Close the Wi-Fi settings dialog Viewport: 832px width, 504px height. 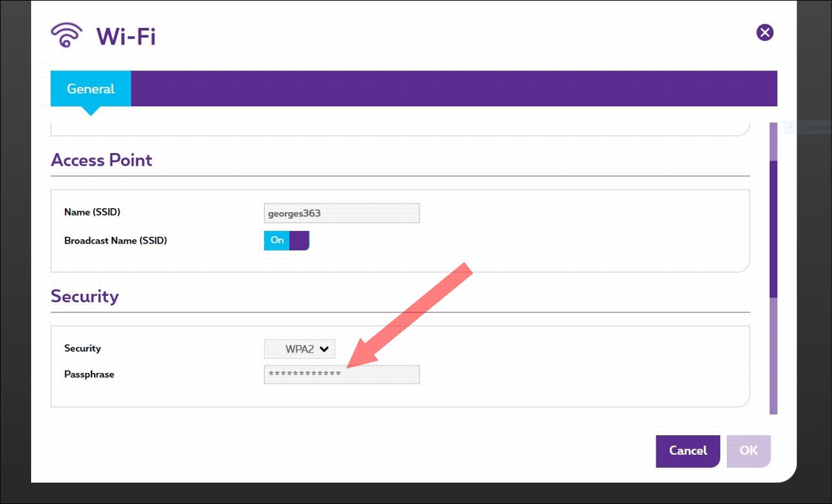coord(765,33)
